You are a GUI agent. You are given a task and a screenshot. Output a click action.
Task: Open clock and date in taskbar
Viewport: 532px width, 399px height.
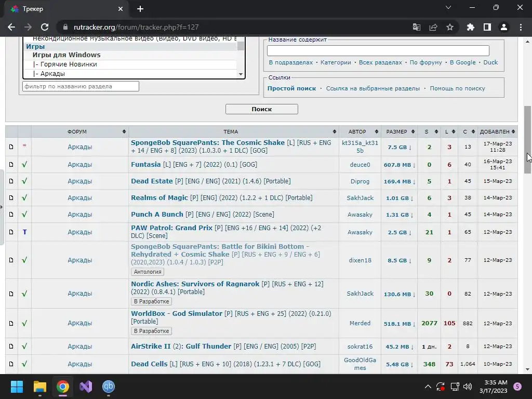[494, 387]
